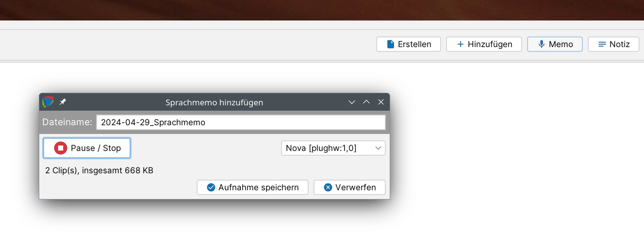644x232 pixels.
Task: Click the Dateiname text field
Action: click(x=240, y=122)
